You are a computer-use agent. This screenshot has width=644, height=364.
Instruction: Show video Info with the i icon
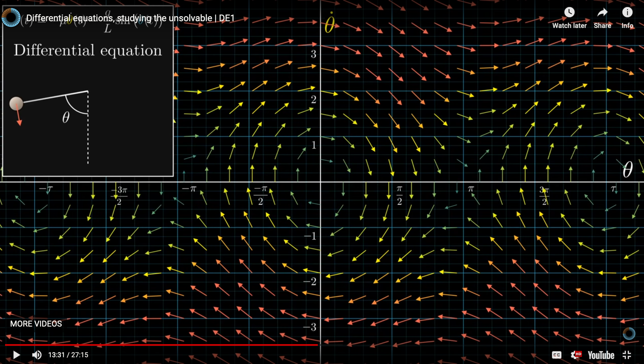627,12
